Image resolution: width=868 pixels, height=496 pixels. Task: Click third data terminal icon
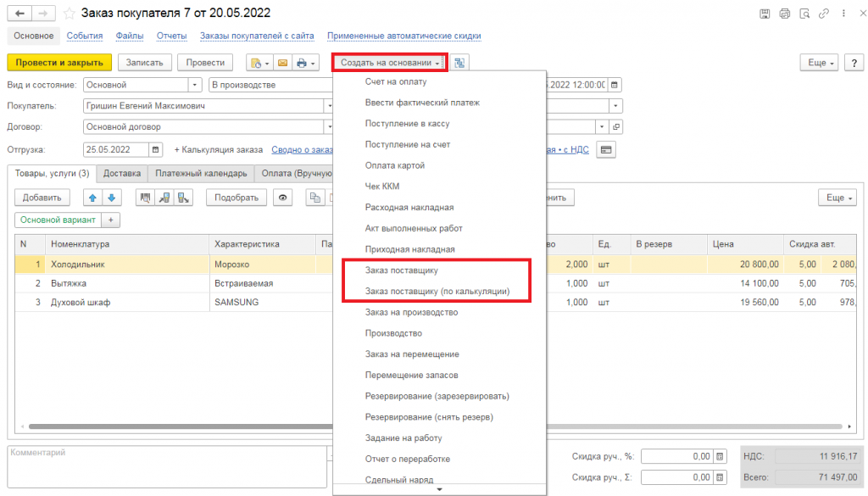(183, 198)
